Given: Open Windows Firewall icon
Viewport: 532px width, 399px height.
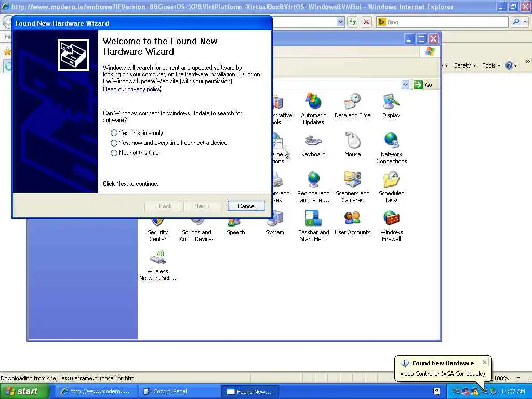Looking at the screenshot, I should 391,226.
